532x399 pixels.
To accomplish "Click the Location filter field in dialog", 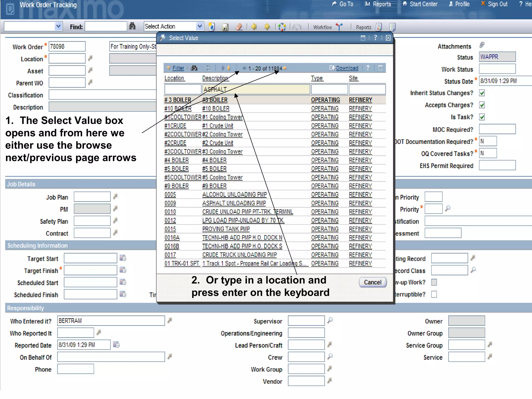I will (x=183, y=89).
